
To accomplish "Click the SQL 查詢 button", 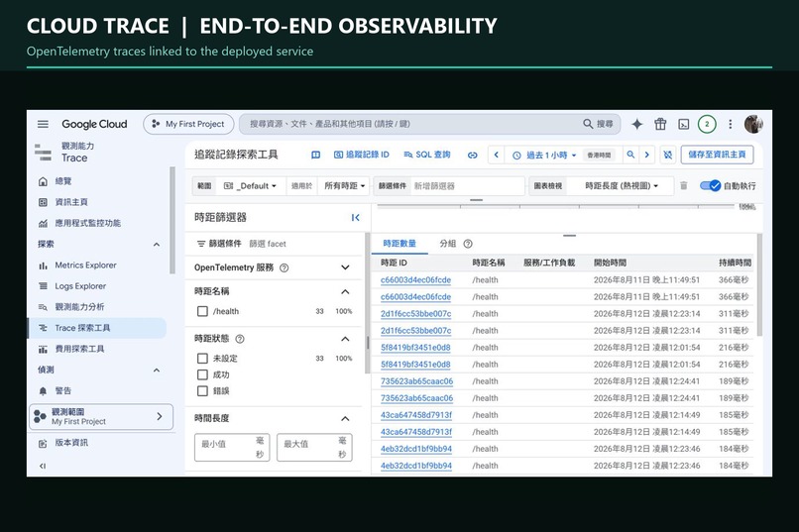I will point(427,155).
